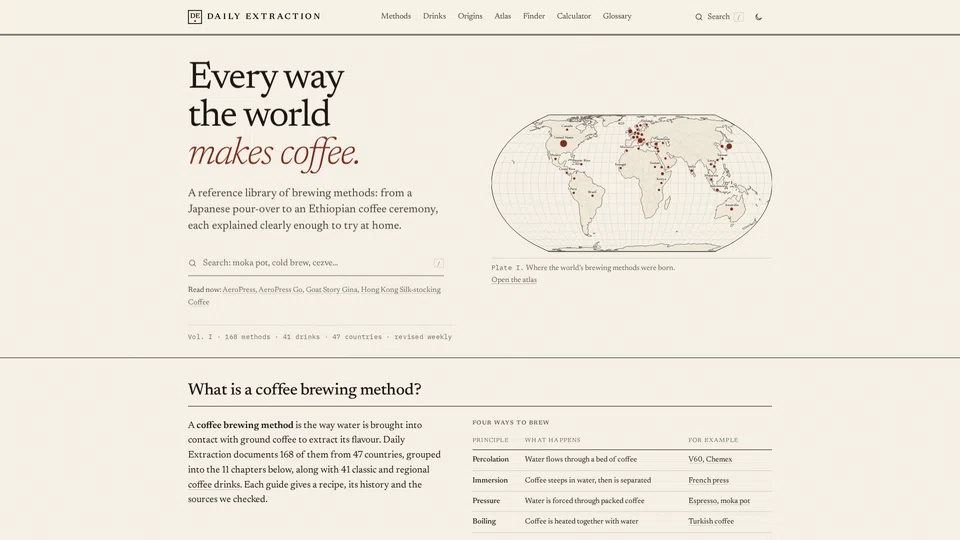Click the magnifier icon beside Search in header
The image size is (960, 540).
click(x=699, y=17)
